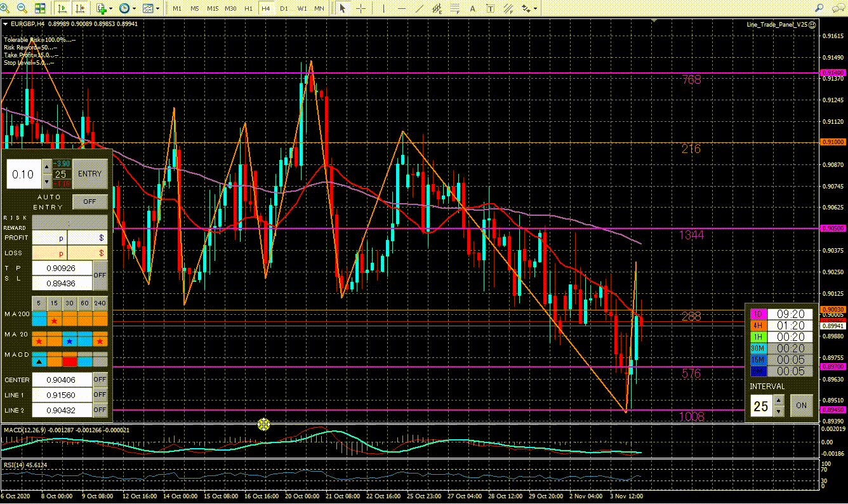Click the TP field showing 0.90926
Image resolution: width=848 pixels, height=504 pixels.
point(62,269)
